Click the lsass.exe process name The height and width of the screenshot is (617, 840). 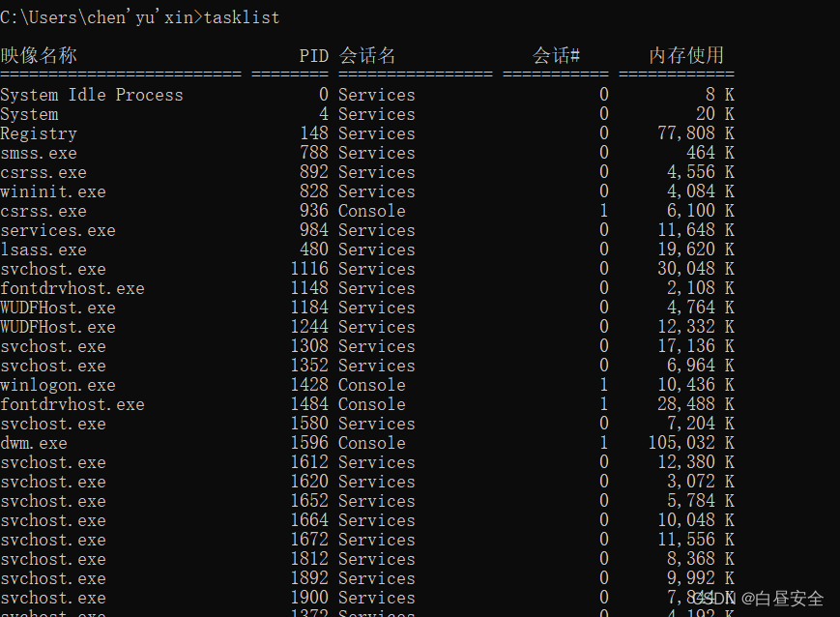(43, 250)
